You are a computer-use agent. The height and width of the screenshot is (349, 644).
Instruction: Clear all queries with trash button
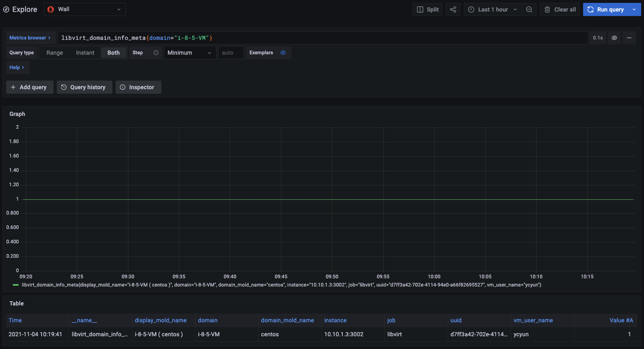(x=560, y=9)
